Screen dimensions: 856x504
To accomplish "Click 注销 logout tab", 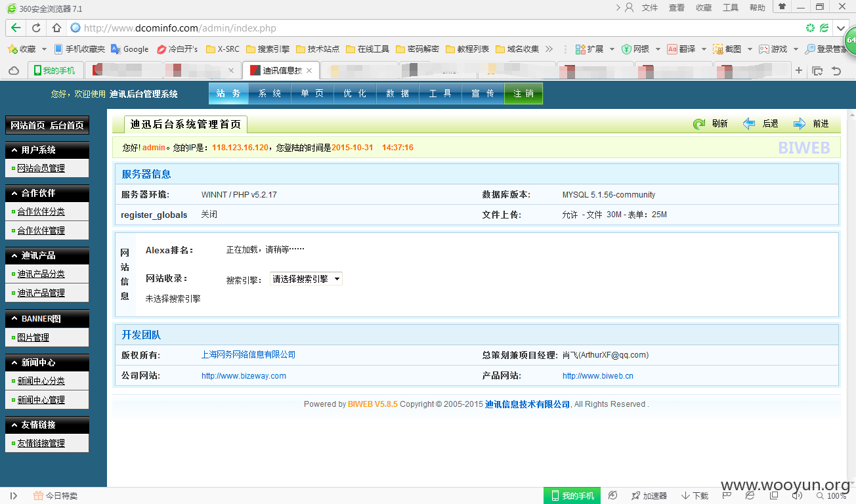I will (524, 94).
